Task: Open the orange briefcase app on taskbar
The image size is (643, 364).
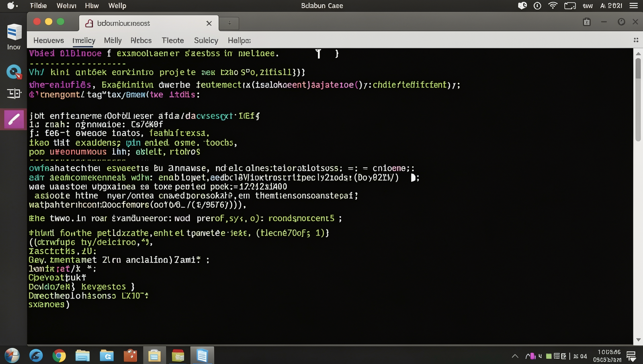Action: pyautogui.click(x=130, y=355)
